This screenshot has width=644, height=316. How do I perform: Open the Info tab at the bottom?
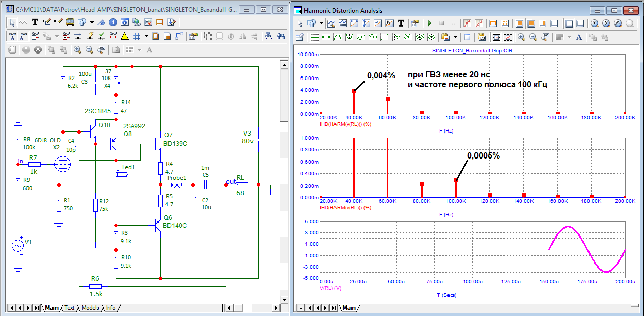click(110, 308)
